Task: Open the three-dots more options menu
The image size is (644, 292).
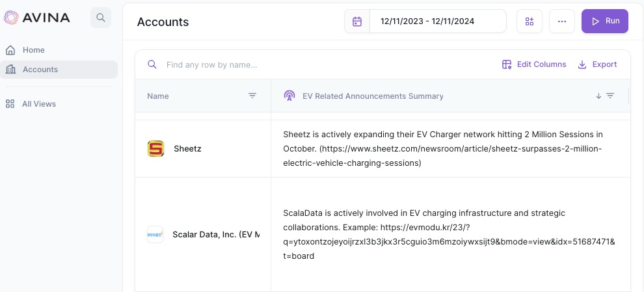Action: click(x=562, y=21)
